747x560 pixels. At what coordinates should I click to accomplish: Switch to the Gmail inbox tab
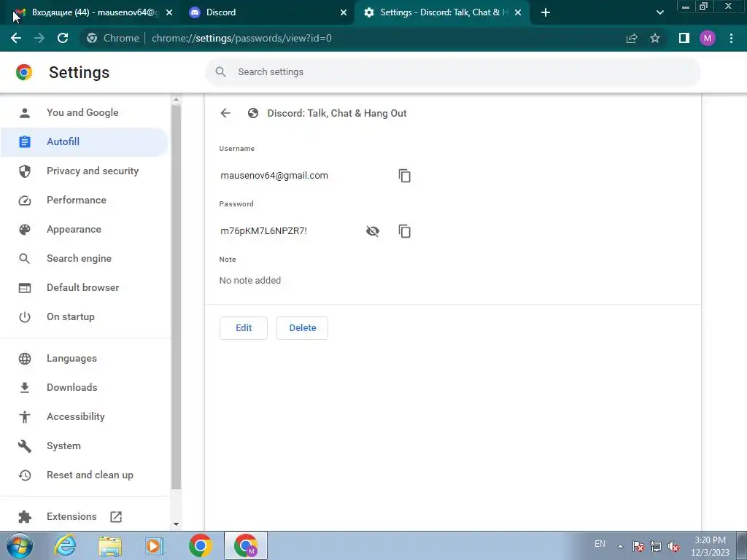(90, 12)
